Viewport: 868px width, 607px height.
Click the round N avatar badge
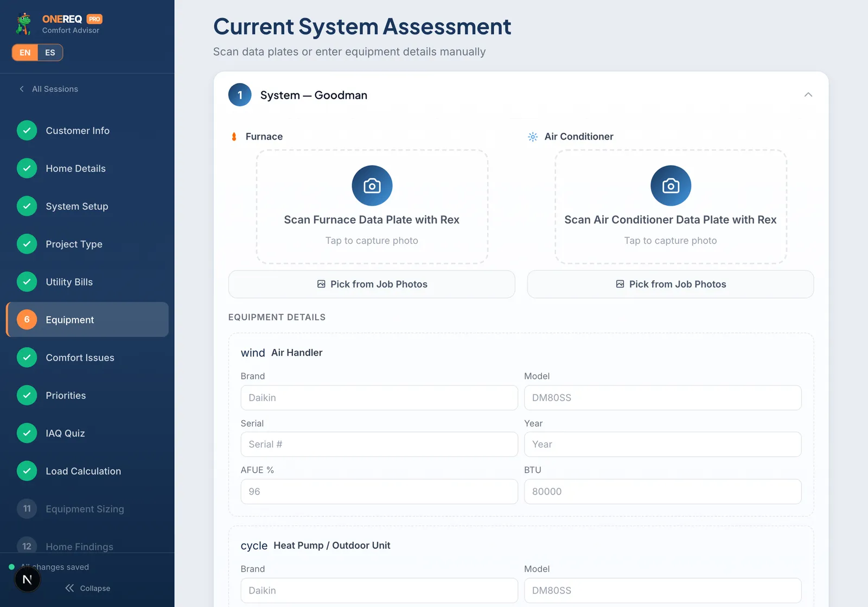[27, 580]
